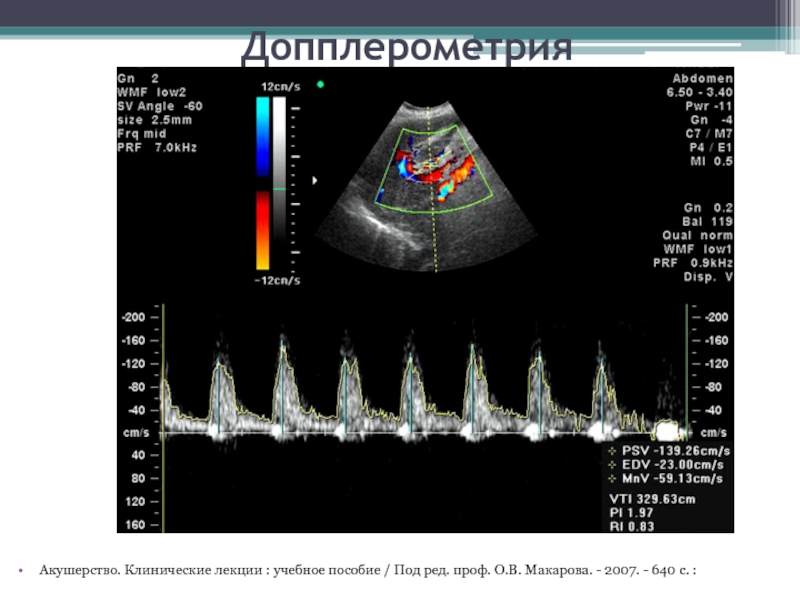
Task: Select the 'VTI 329.63cm' value
Action: 653,499
